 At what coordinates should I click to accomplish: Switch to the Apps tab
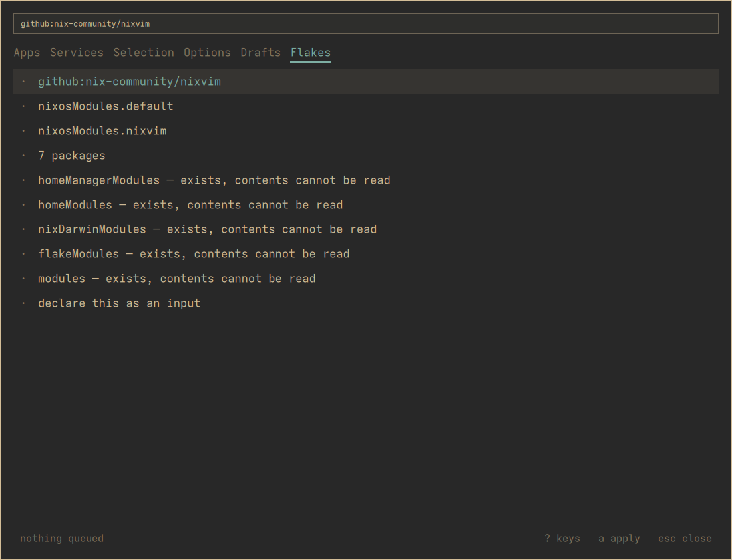27,53
